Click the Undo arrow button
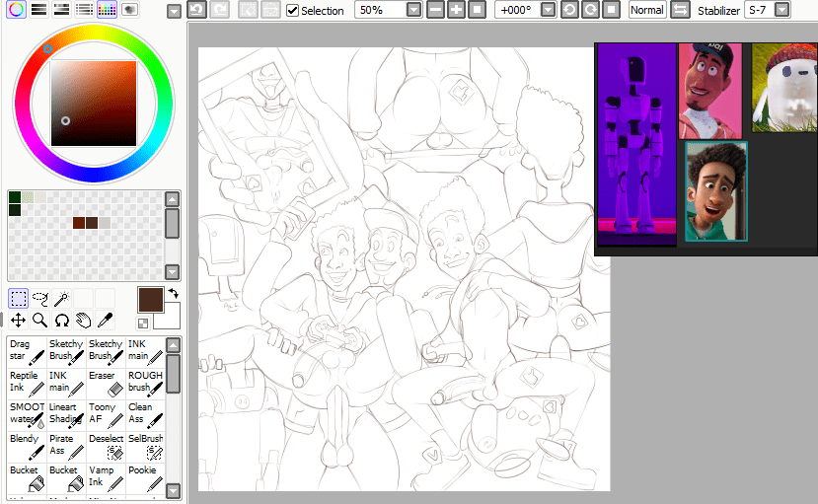Viewport: 818px width, 504px height. pyautogui.click(x=196, y=10)
